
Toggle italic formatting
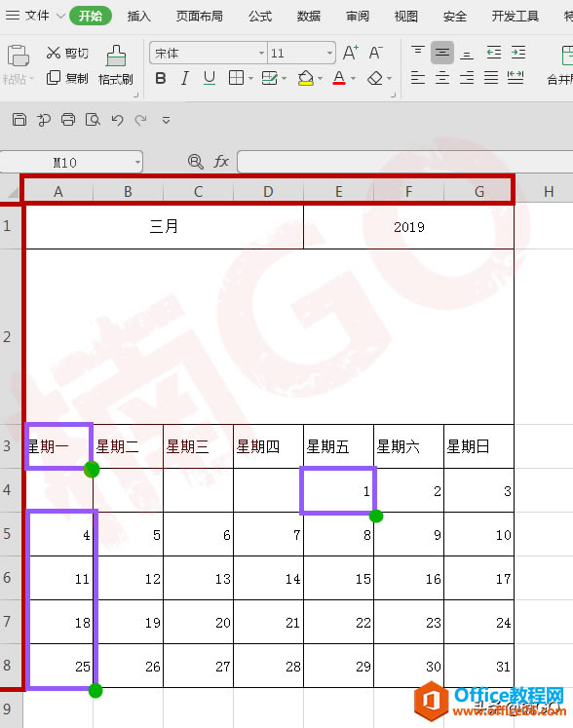pos(185,78)
